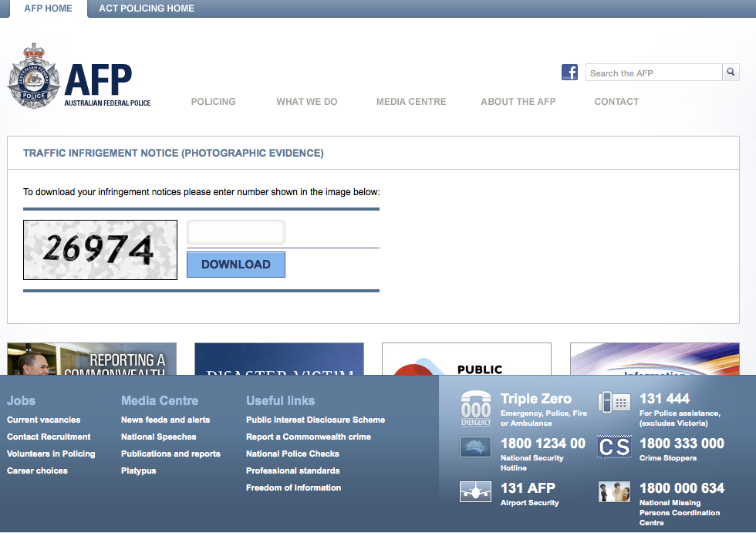Click the National Security Hotline label
Screen dimensions: 756x533
532,463
